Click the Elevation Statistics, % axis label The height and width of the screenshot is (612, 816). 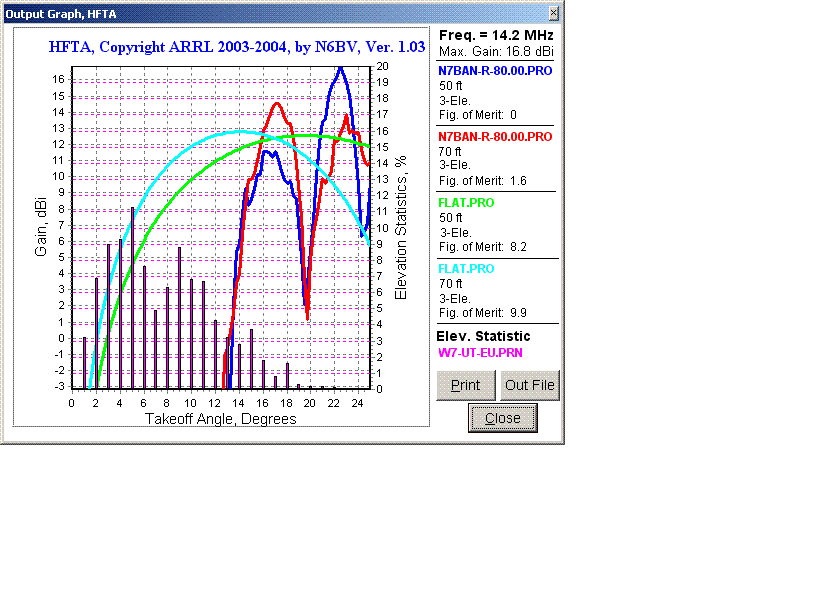401,227
